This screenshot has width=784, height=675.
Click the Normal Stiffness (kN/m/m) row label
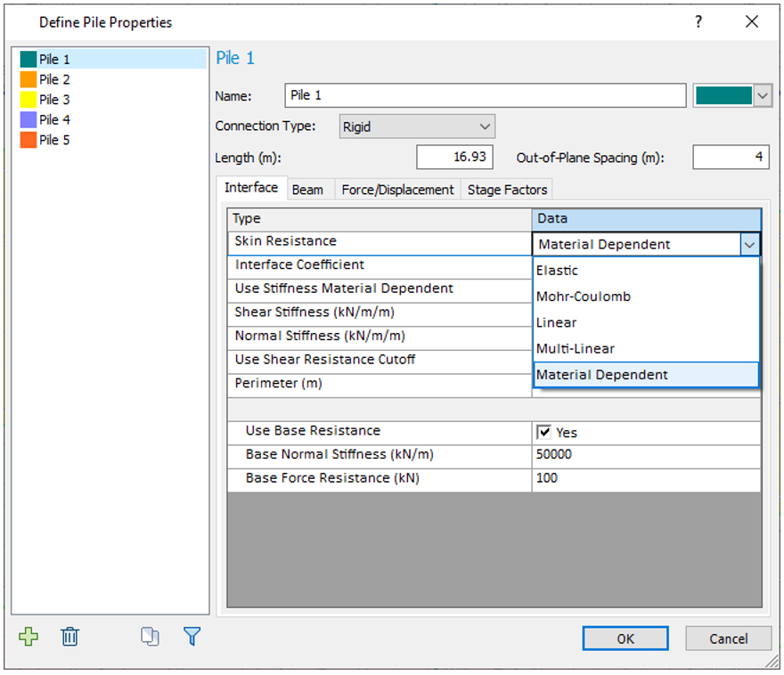pyautogui.click(x=320, y=336)
